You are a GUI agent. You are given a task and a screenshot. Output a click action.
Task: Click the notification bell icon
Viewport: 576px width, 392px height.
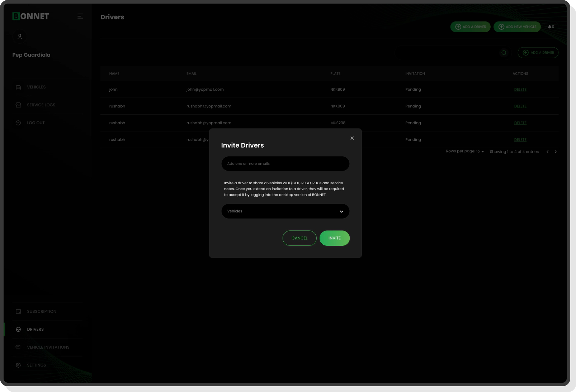pos(550,27)
